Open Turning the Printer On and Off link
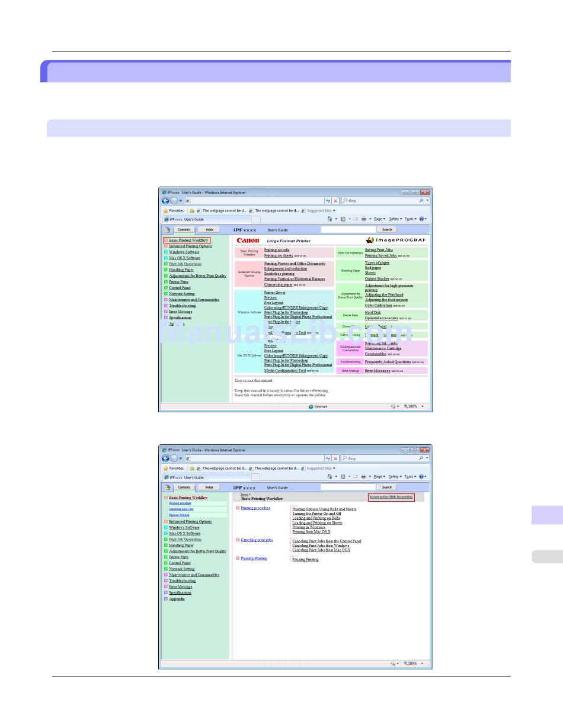 pos(316,514)
